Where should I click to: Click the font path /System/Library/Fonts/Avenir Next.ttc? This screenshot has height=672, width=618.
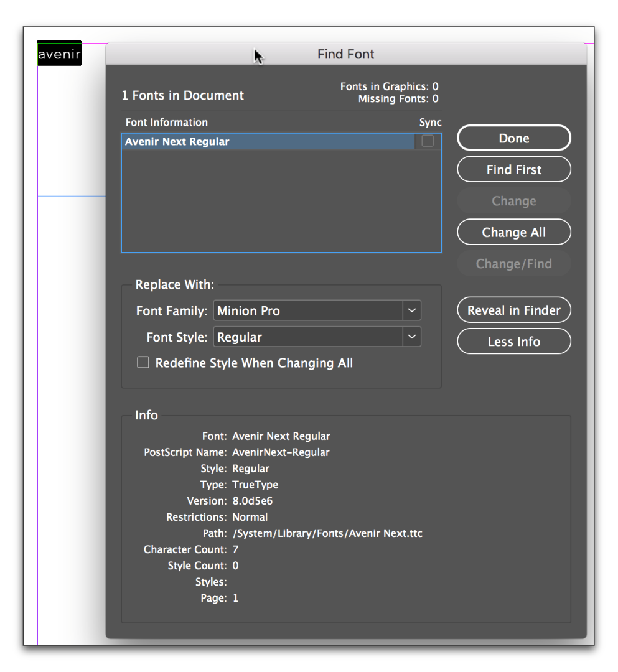point(327,533)
